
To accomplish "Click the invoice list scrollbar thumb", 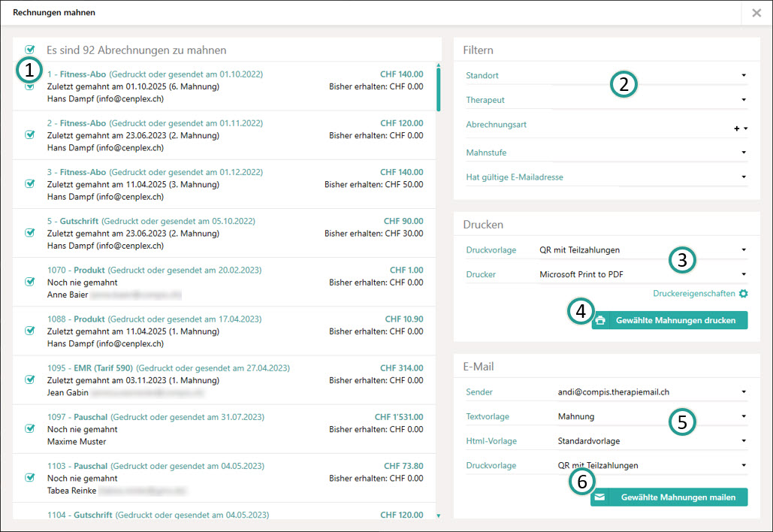I will (x=438, y=89).
